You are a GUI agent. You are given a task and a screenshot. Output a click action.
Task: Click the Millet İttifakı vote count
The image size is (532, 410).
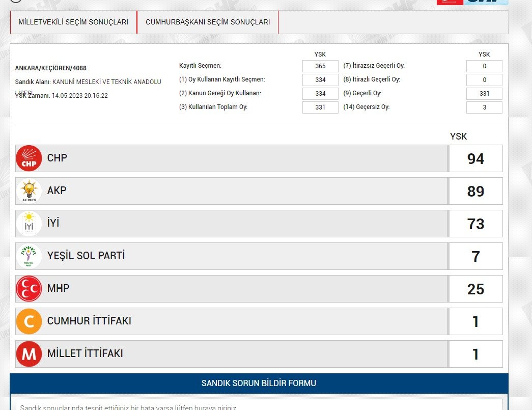(475, 354)
